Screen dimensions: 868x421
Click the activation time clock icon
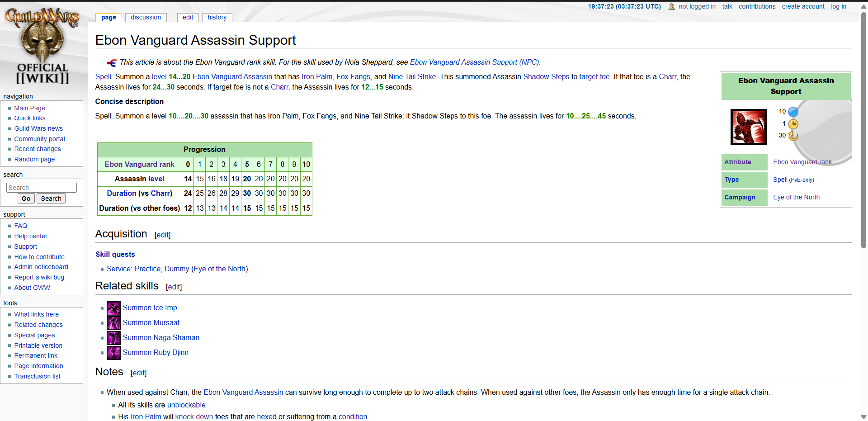click(793, 124)
